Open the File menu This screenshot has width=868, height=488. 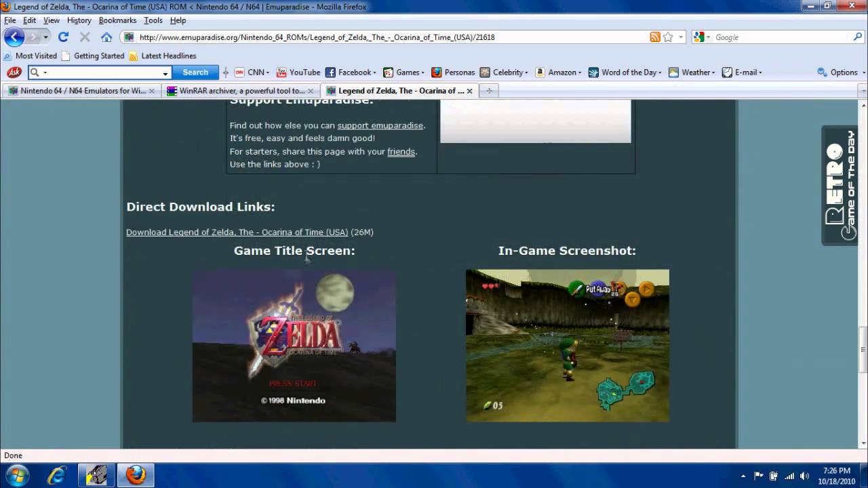click(x=10, y=20)
